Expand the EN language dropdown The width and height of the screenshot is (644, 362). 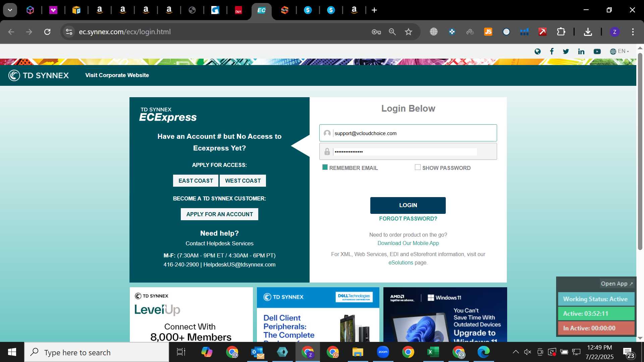tap(619, 51)
